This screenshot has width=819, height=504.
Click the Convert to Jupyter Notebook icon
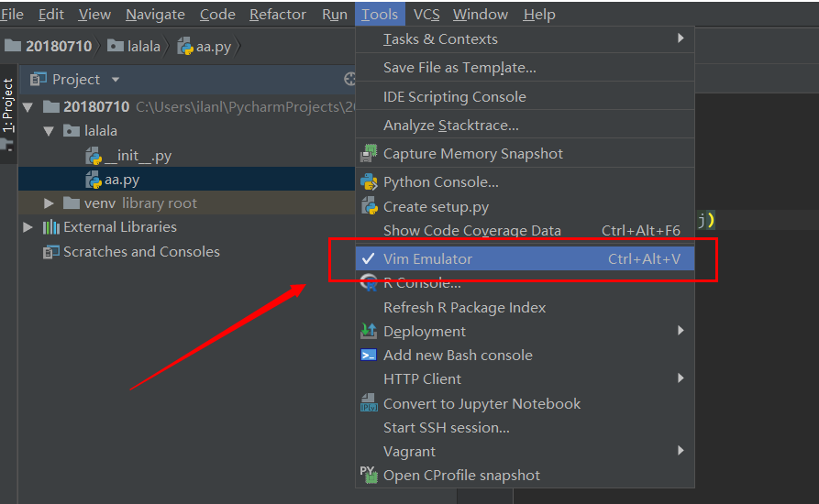[369, 403]
